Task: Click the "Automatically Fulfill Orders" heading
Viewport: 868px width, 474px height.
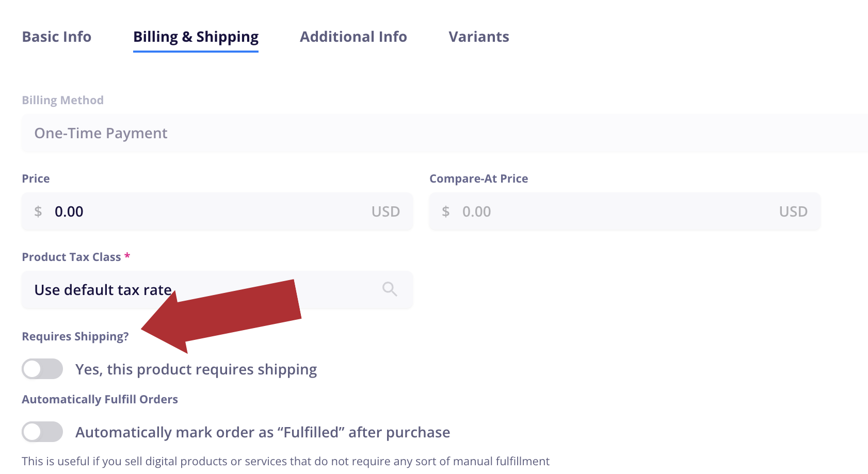Action: click(100, 399)
